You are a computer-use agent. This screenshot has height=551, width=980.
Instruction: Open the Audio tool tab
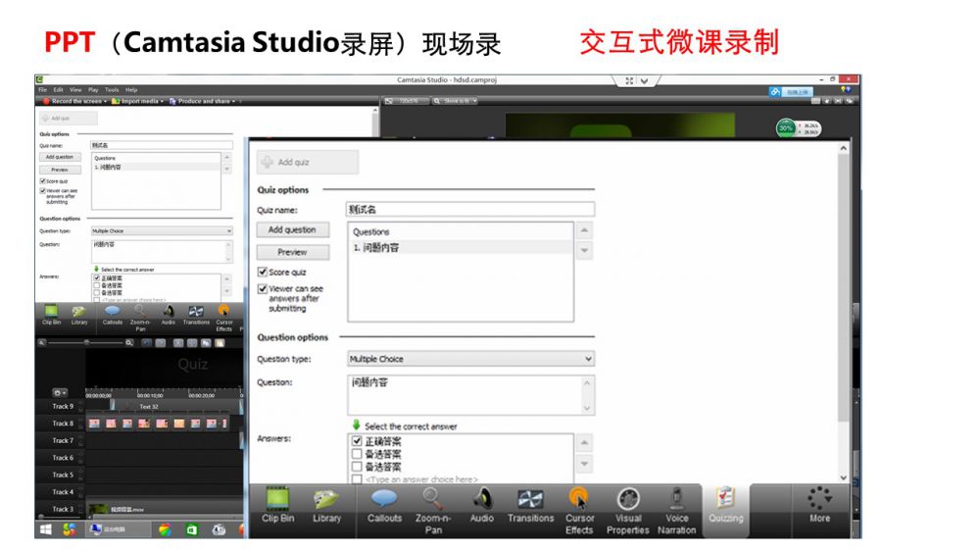[x=481, y=506]
